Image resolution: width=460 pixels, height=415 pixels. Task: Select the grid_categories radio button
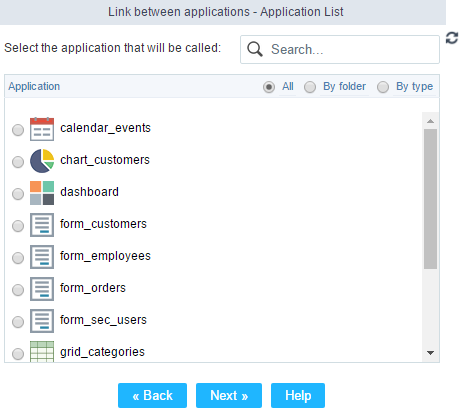pos(18,354)
